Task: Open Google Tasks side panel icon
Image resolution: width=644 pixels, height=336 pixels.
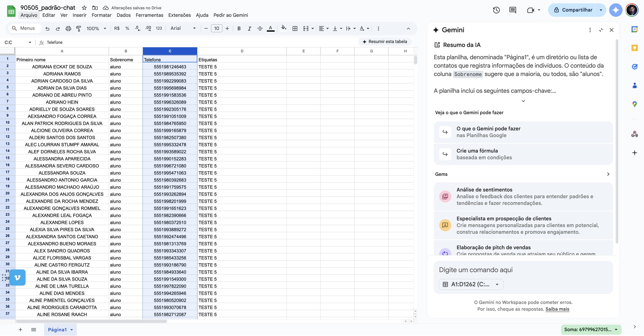Action: pyautogui.click(x=634, y=67)
